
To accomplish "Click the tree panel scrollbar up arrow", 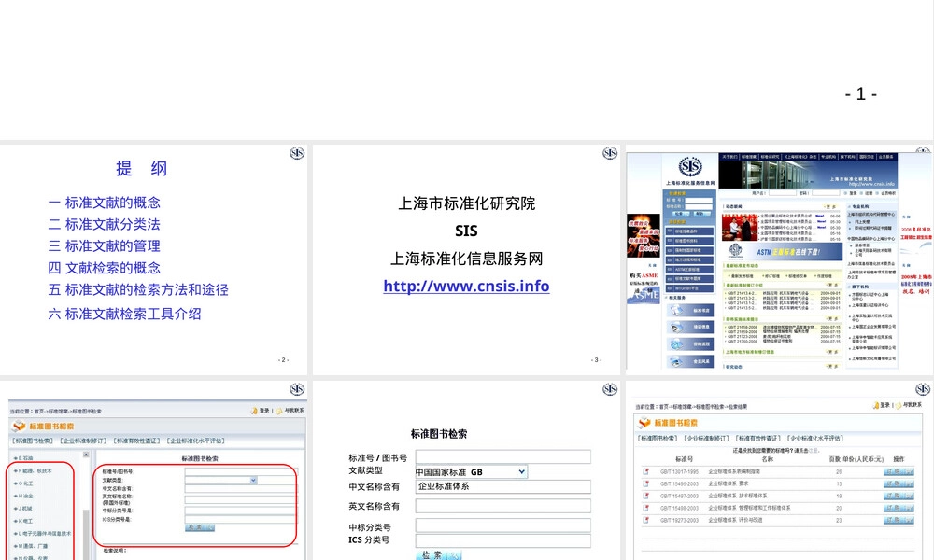I will point(86,455).
